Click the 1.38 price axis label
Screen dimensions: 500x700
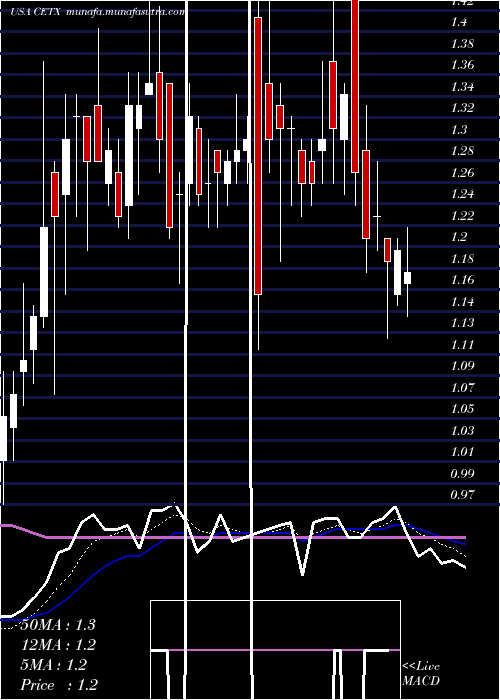click(462, 43)
